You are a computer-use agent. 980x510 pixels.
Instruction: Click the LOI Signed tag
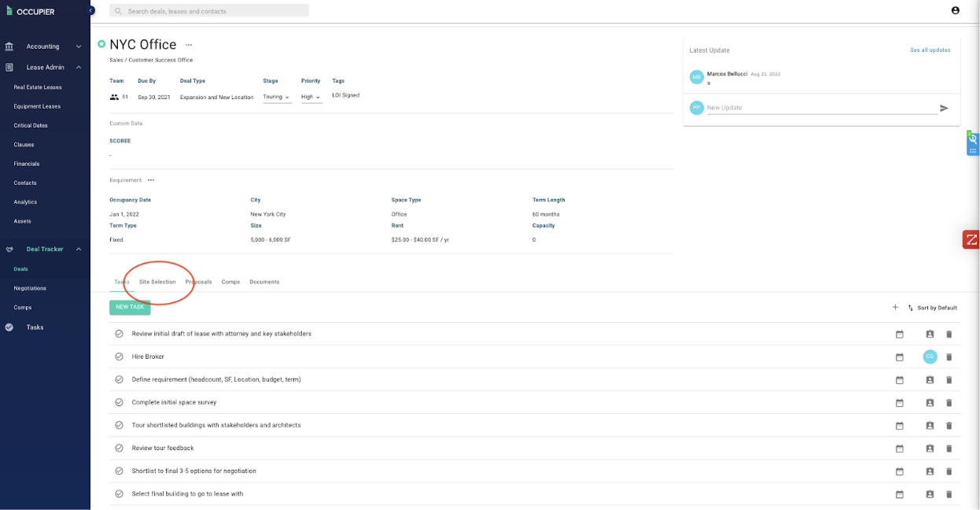[x=346, y=95]
